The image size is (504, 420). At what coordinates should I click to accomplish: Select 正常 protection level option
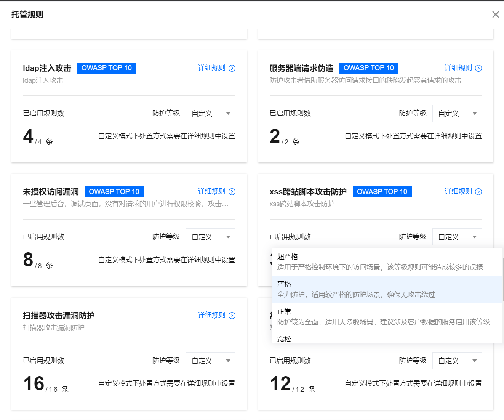(387, 317)
